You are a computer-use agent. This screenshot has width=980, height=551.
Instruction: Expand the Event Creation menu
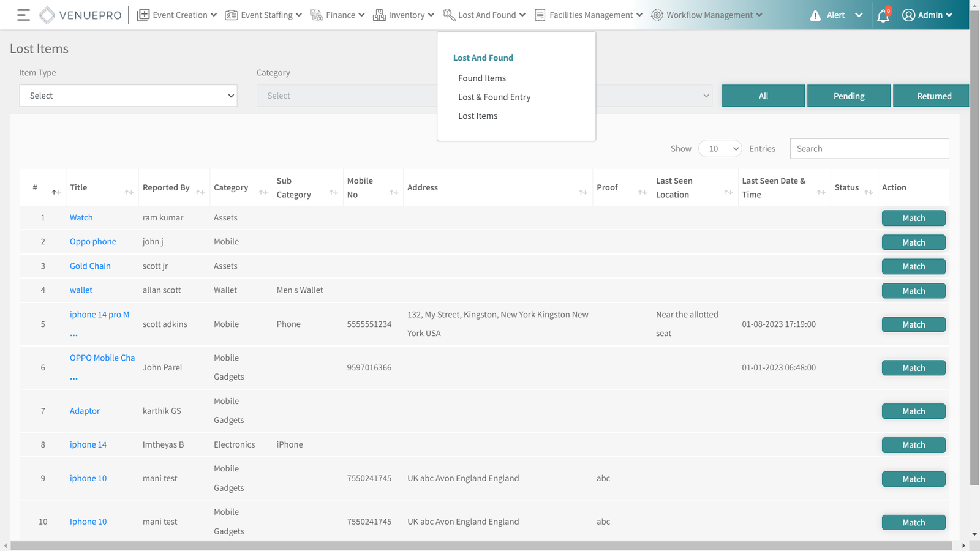click(x=176, y=15)
